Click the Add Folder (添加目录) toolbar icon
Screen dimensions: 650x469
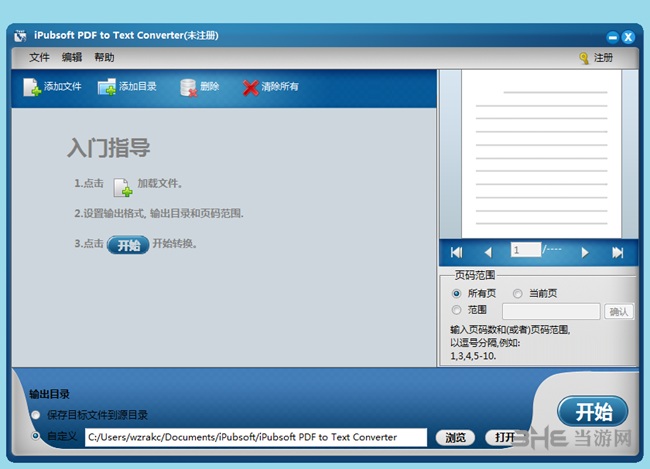click(107, 87)
